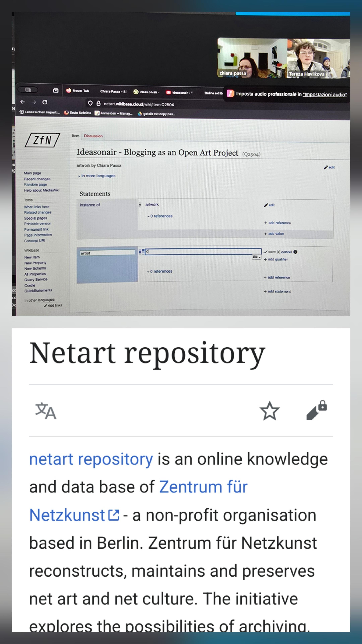Go back using the browser back arrow
Screen dimensions: 362x644
pos(22,102)
